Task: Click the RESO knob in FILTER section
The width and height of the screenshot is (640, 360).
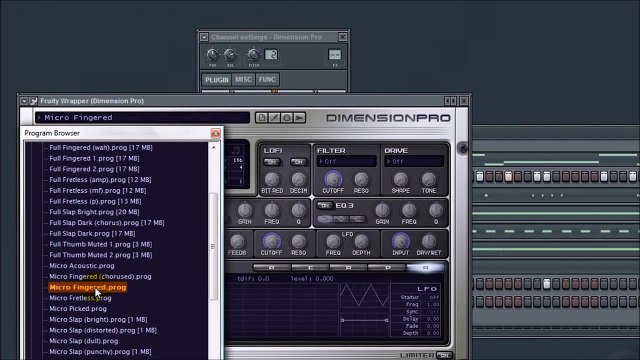Action: pyautogui.click(x=361, y=179)
